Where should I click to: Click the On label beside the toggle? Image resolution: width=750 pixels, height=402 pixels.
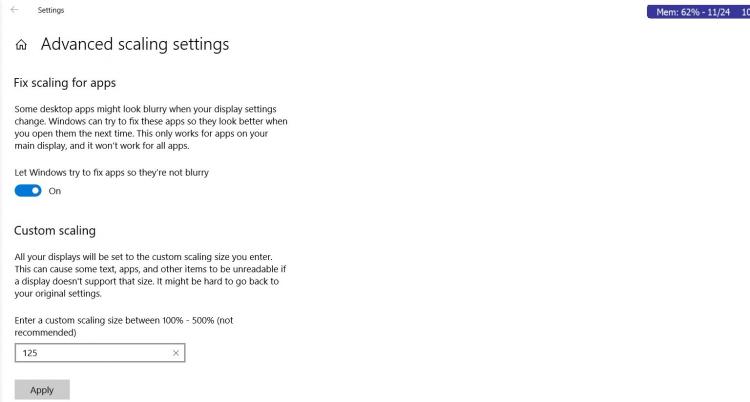click(55, 191)
